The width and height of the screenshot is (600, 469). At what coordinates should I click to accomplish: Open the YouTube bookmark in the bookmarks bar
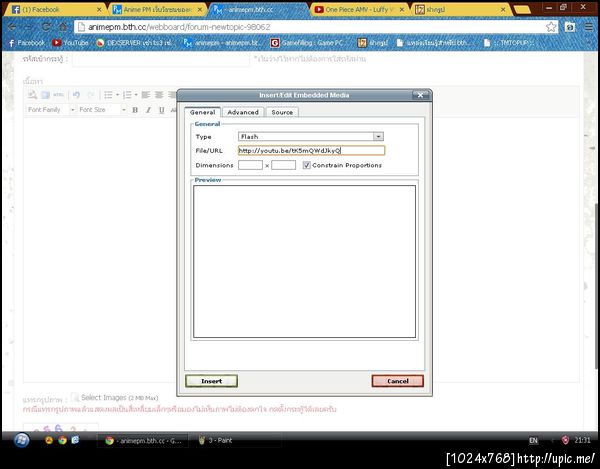70,43
